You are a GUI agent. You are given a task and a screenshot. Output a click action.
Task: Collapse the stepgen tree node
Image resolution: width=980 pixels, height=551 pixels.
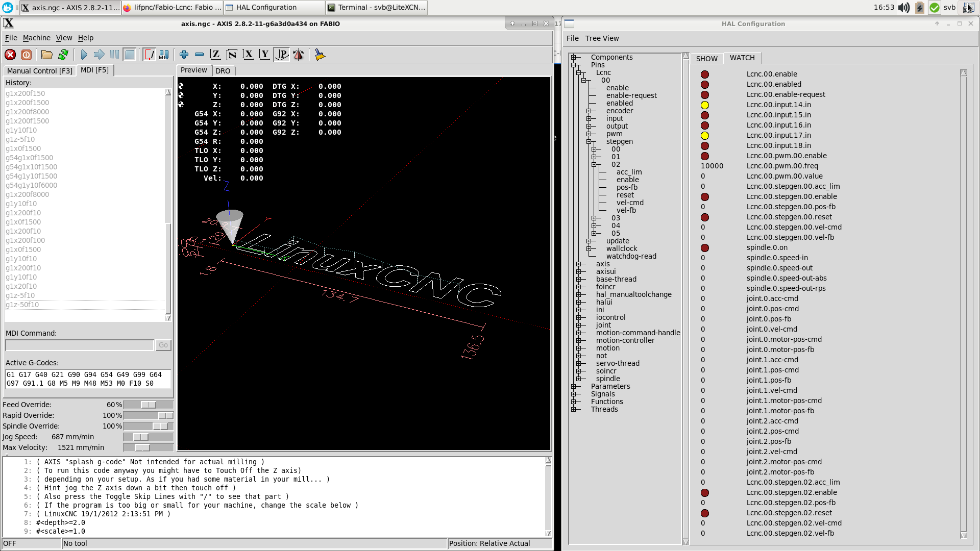589,141
